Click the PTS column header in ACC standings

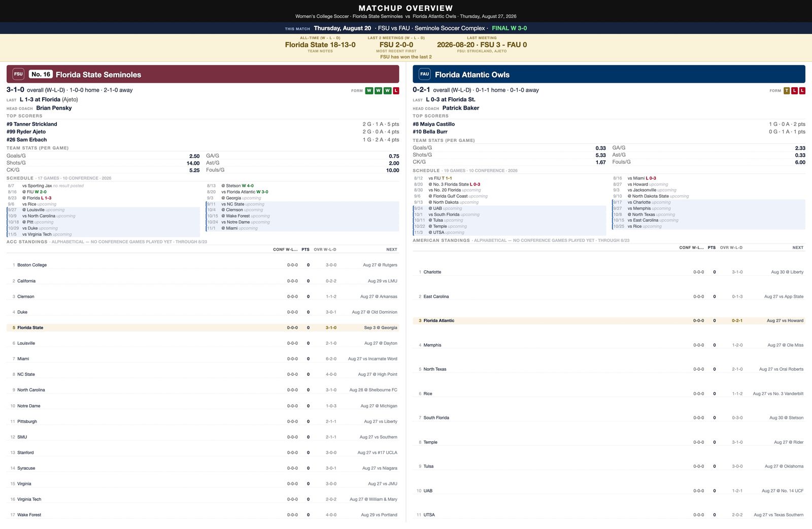point(306,250)
